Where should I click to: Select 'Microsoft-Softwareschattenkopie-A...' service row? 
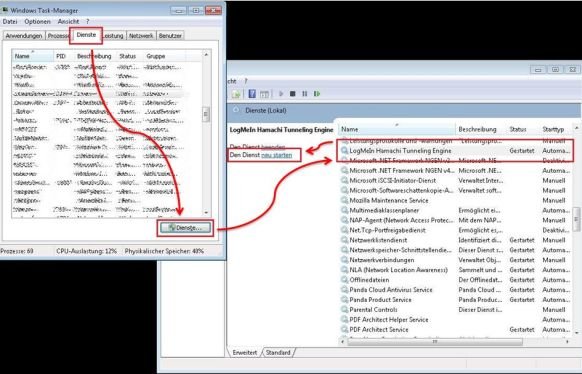[x=456, y=190]
